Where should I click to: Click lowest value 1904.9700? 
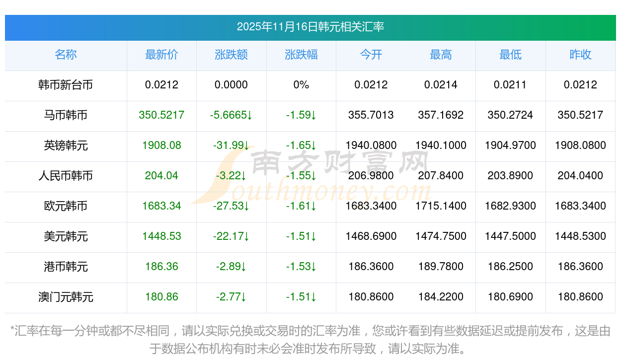click(511, 146)
